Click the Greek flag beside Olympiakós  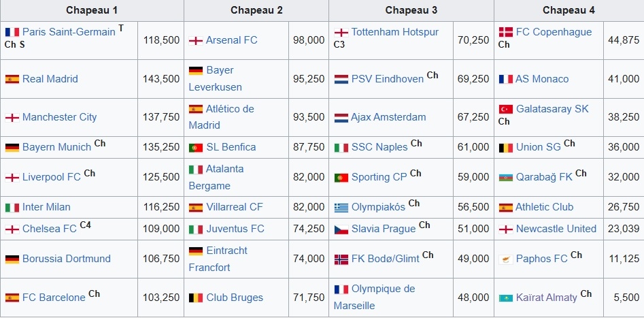click(341, 208)
